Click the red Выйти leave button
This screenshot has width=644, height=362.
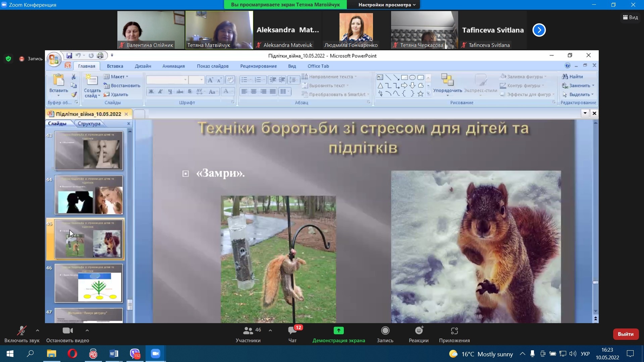625,334
